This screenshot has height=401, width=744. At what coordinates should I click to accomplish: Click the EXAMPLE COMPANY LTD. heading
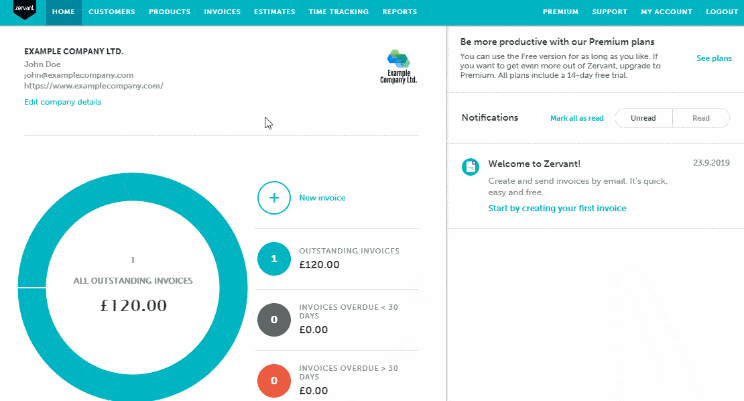coord(74,51)
